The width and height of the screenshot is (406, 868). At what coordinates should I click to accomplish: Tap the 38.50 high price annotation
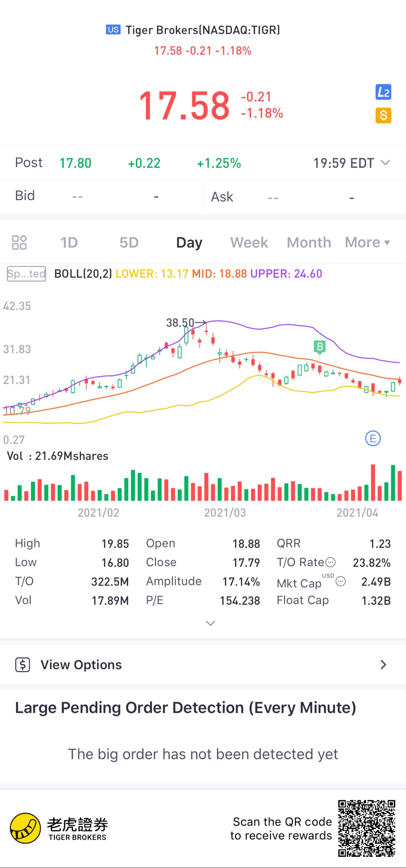point(180,322)
